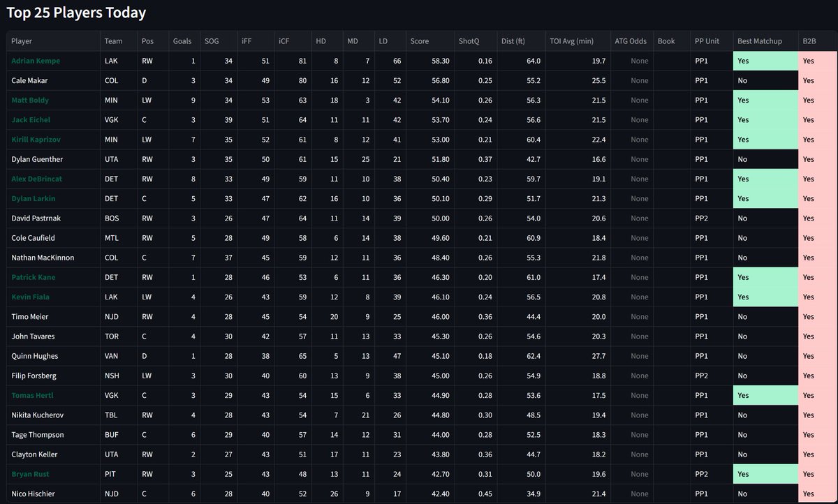Sort the table by the B2B column
This screenshot has width=838, height=504.
(808, 40)
